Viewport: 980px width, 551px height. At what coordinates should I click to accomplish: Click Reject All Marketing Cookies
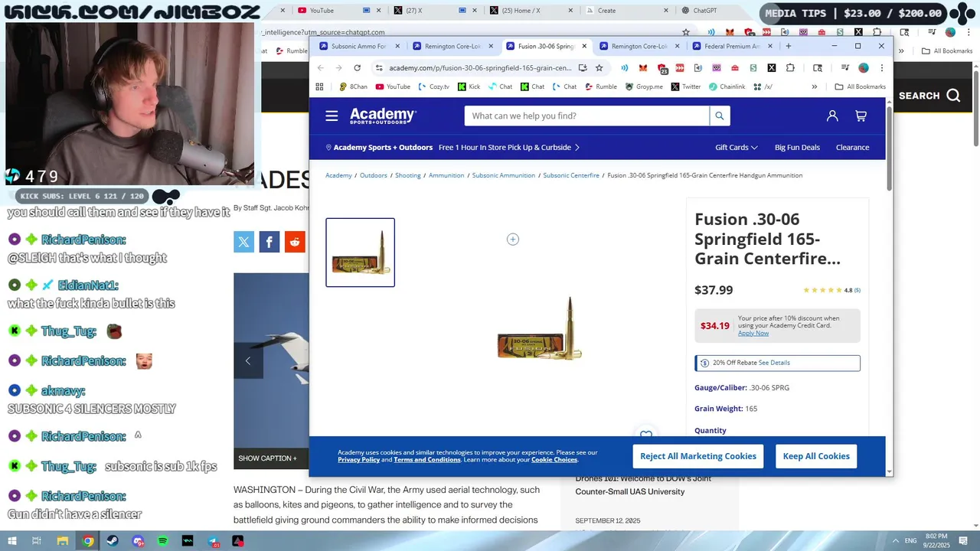[698, 456]
